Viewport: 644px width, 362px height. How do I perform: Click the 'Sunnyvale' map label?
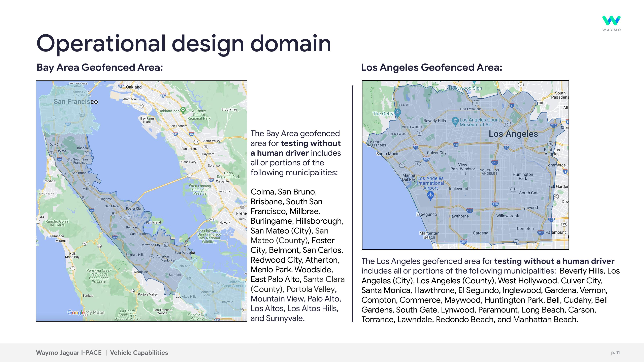pos(225,302)
